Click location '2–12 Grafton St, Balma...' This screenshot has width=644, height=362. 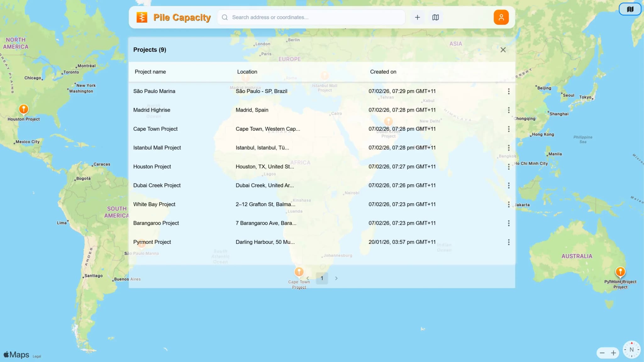click(265, 204)
